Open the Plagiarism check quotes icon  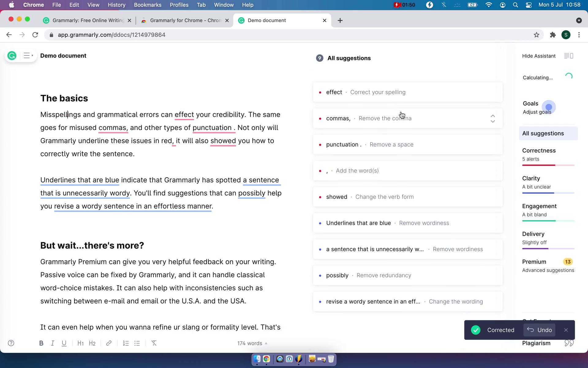pyautogui.click(x=569, y=343)
